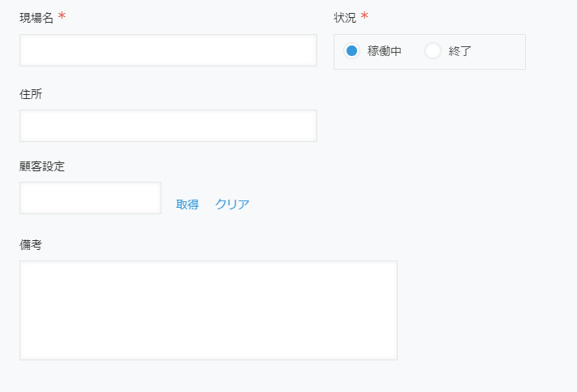The height and width of the screenshot is (392, 577).
Task: Click the red required asterisk beside 状況
Action: coord(364,16)
